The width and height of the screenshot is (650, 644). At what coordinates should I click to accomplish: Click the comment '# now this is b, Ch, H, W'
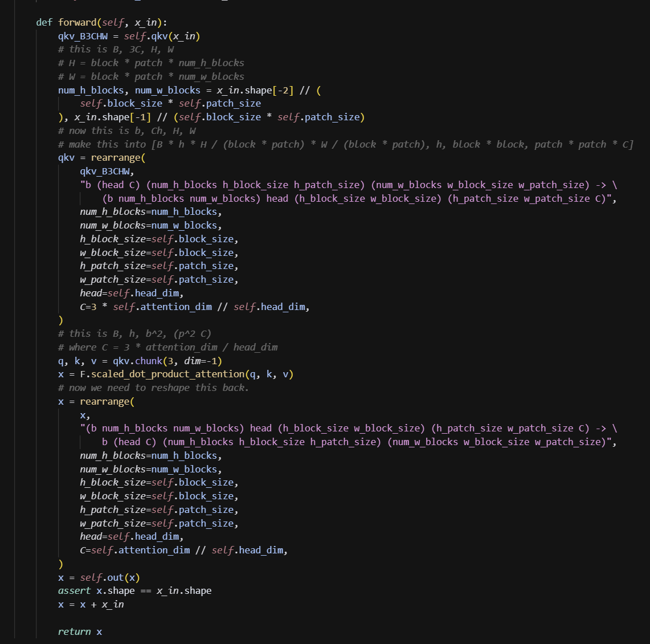click(127, 131)
